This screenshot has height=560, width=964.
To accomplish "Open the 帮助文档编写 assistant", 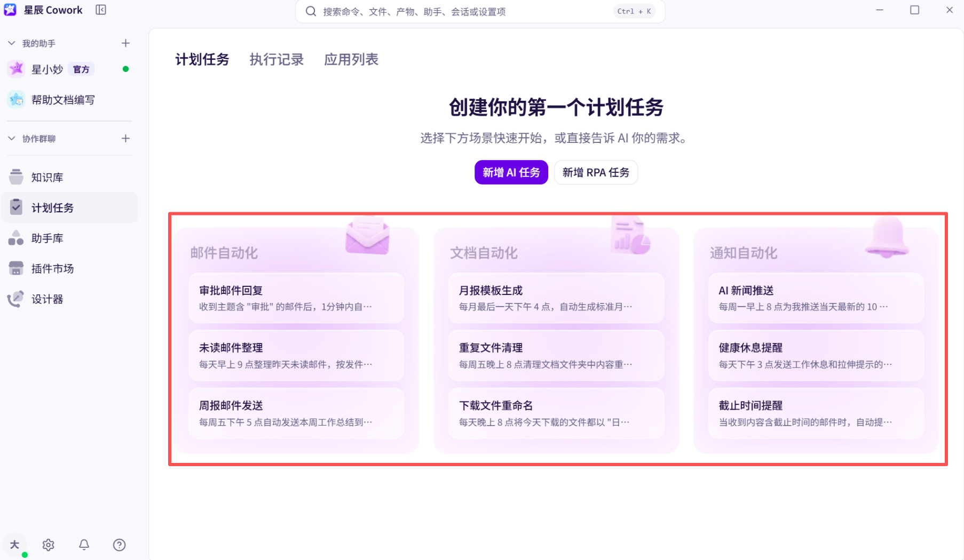I will coord(69,100).
